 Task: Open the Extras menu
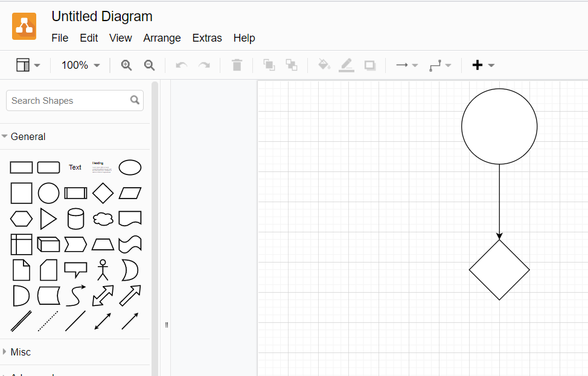[207, 37]
